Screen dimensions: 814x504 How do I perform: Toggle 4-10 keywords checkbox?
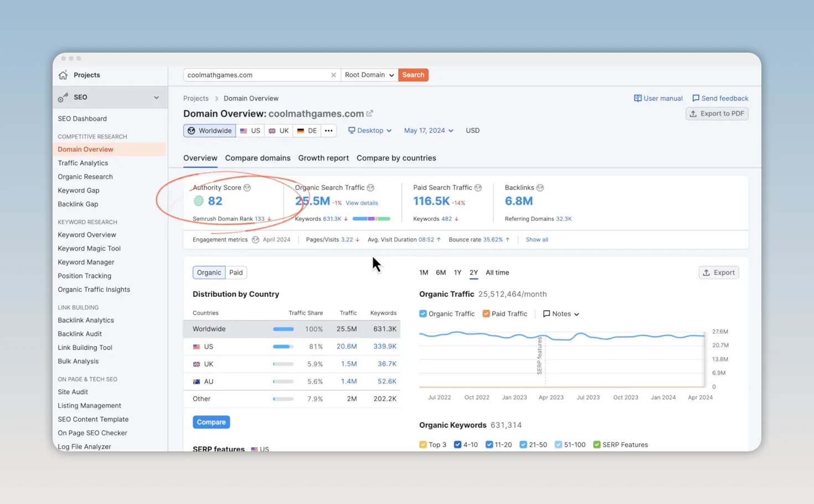[x=457, y=445]
